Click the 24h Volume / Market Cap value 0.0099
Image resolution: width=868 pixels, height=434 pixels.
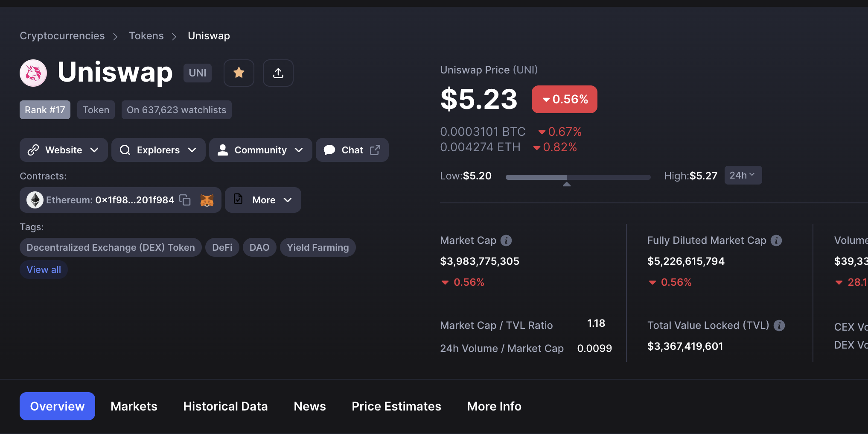[594, 348]
